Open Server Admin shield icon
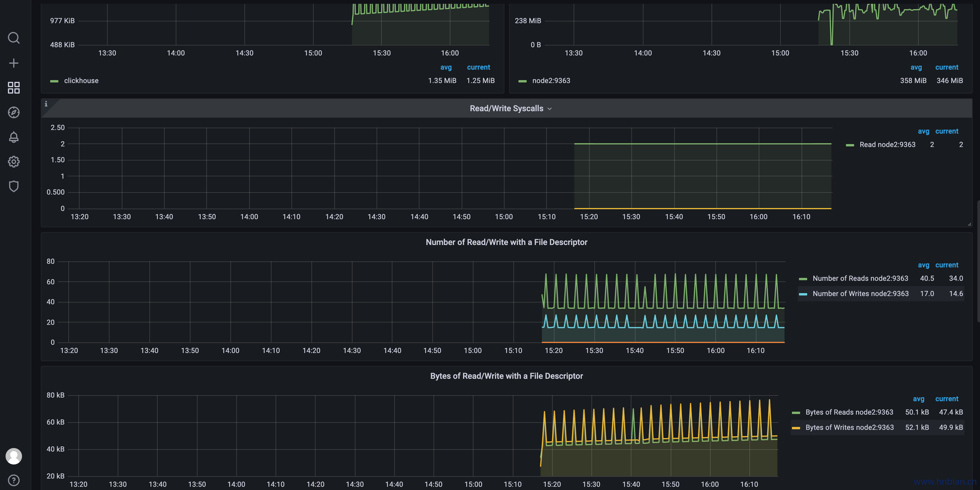Viewport: 980px width, 490px height. point(14,186)
